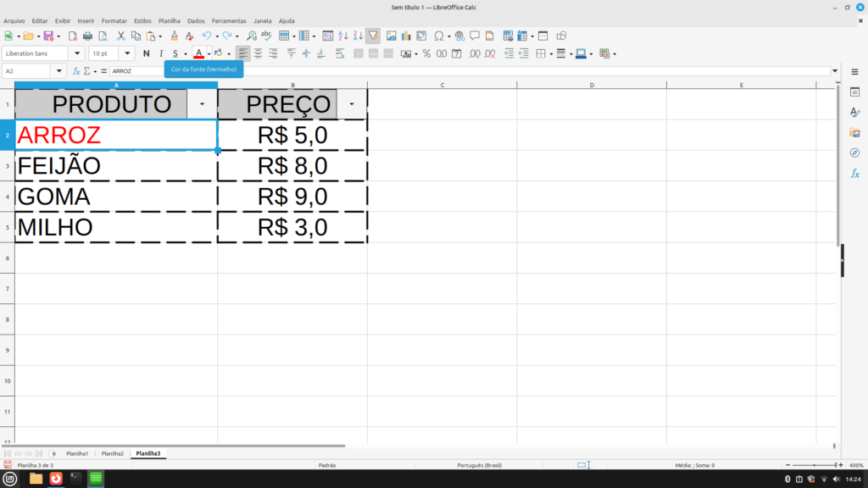Viewport: 868px width, 488px height.
Task: Click the Clone Formatting paintbrush icon
Action: 175,36
